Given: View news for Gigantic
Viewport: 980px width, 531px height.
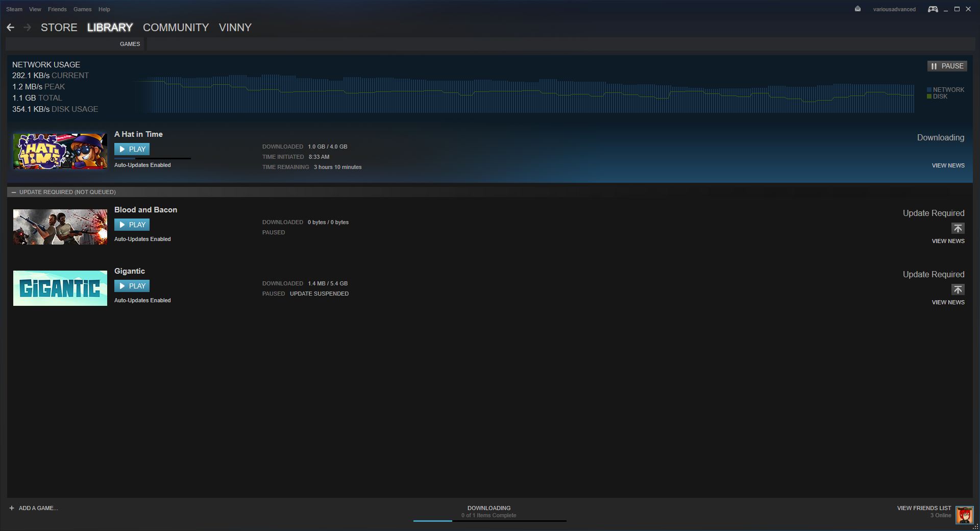Looking at the screenshot, I should [948, 302].
